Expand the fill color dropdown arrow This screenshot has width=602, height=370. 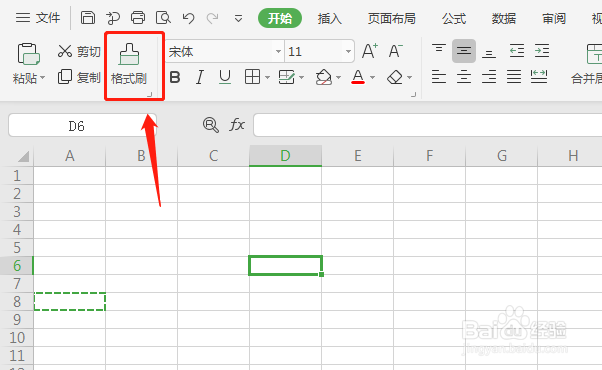click(338, 78)
